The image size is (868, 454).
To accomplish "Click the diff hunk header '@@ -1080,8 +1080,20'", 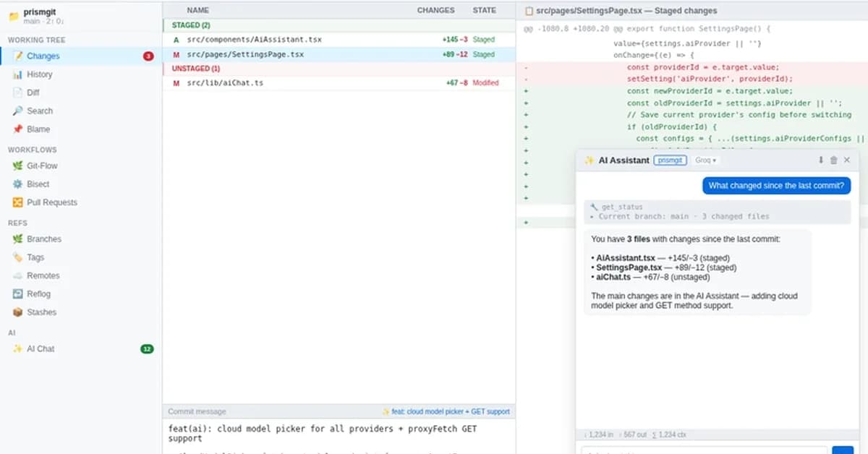I will [x=647, y=29].
